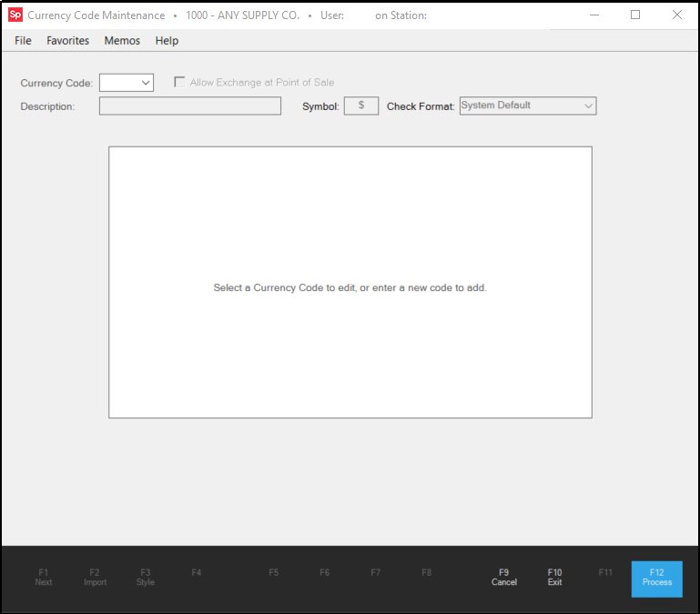Click the F1 Next function key
The image size is (700, 614).
tap(44, 577)
